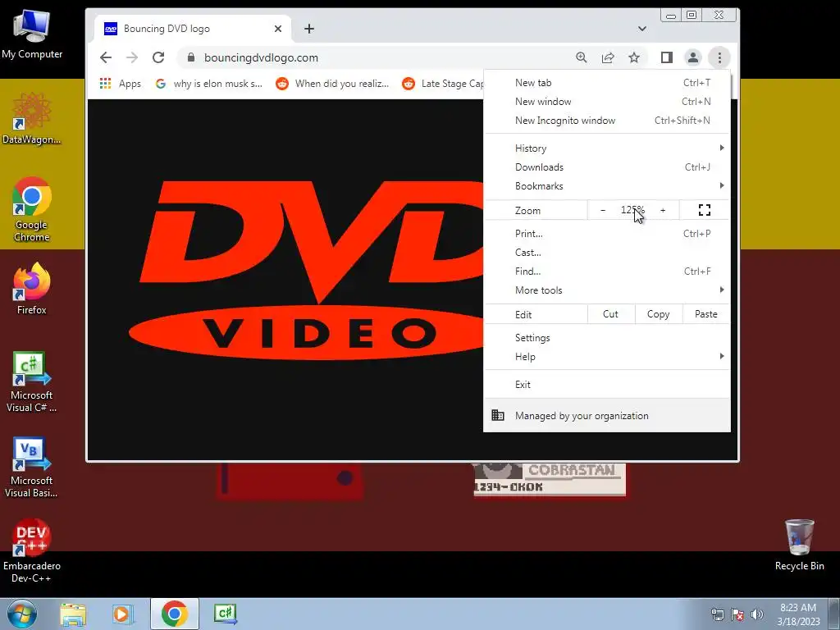Choose Find... from the menu
This screenshot has width=840, height=630.
[607, 271]
